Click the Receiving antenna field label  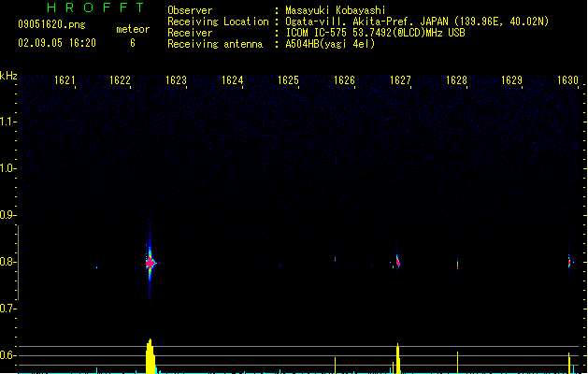coord(215,44)
